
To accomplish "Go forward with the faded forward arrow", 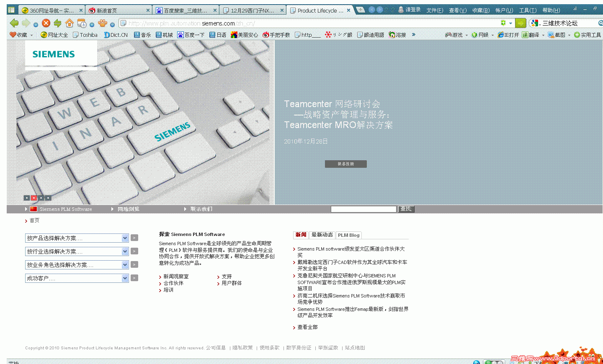I will point(26,23).
